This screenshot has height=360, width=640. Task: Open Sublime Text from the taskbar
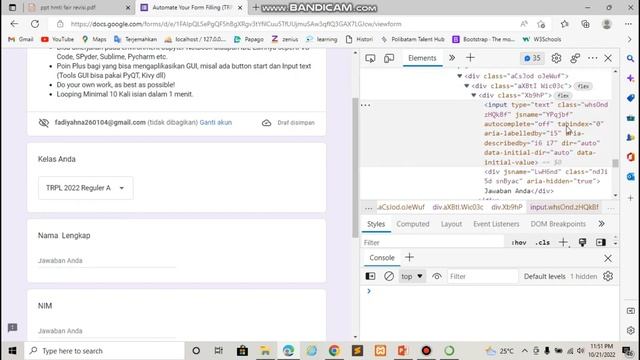click(x=357, y=351)
